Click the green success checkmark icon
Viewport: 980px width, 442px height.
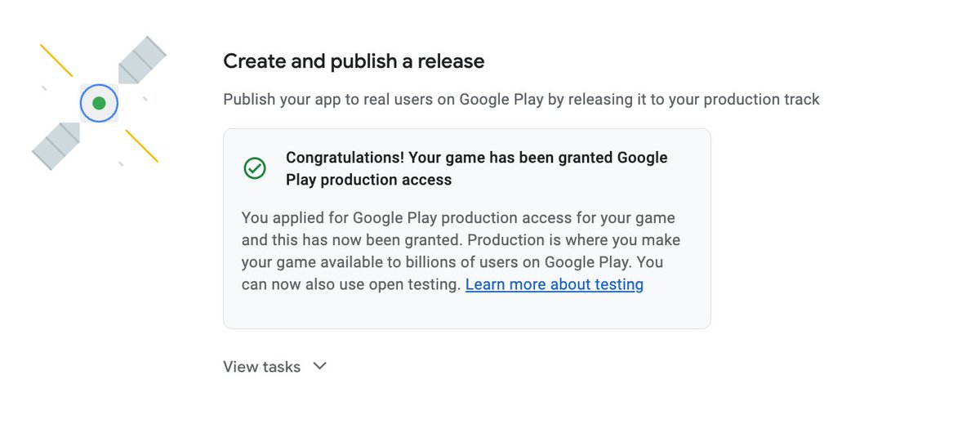point(255,168)
